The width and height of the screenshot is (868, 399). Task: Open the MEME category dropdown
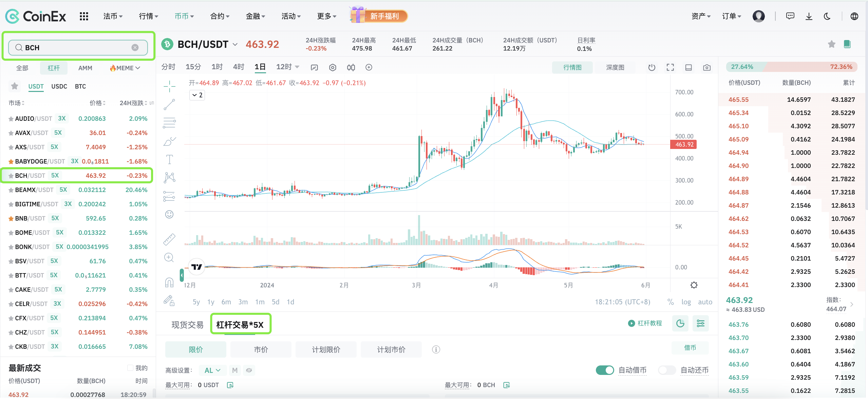pos(125,68)
